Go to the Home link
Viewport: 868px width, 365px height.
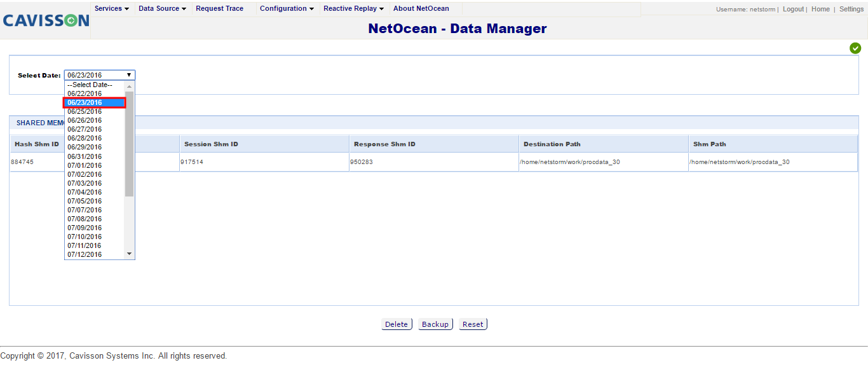click(x=820, y=10)
